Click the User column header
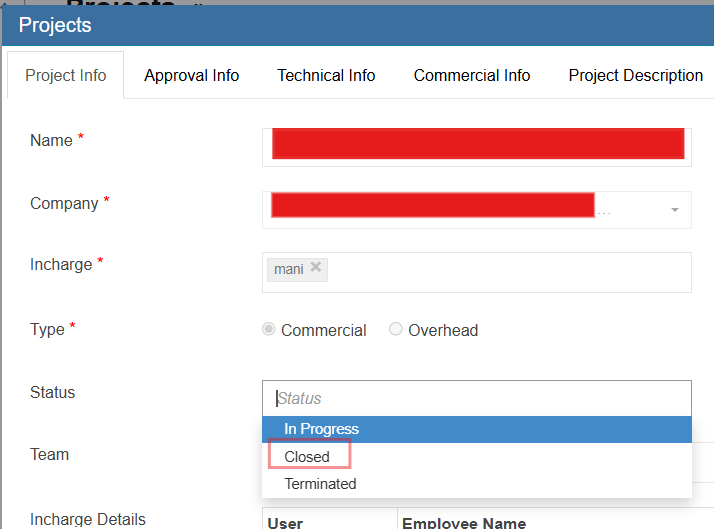714x529 pixels. tap(287, 523)
